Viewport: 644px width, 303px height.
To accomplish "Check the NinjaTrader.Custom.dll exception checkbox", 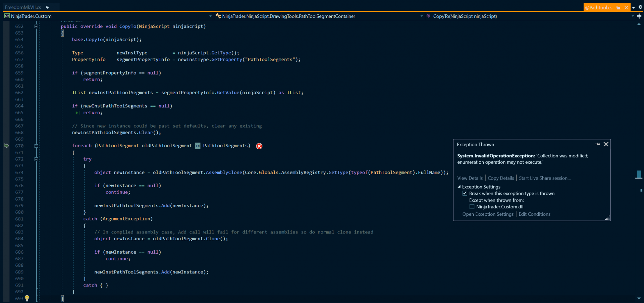I will [x=472, y=207].
